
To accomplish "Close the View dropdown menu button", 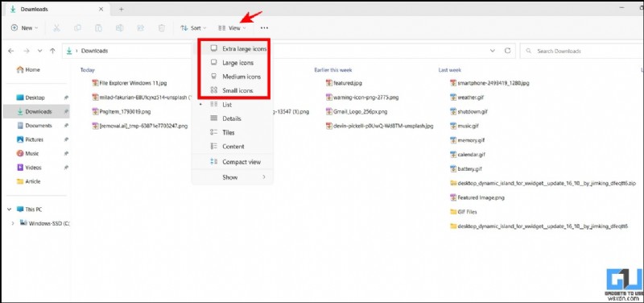I will click(x=233, y=28).
